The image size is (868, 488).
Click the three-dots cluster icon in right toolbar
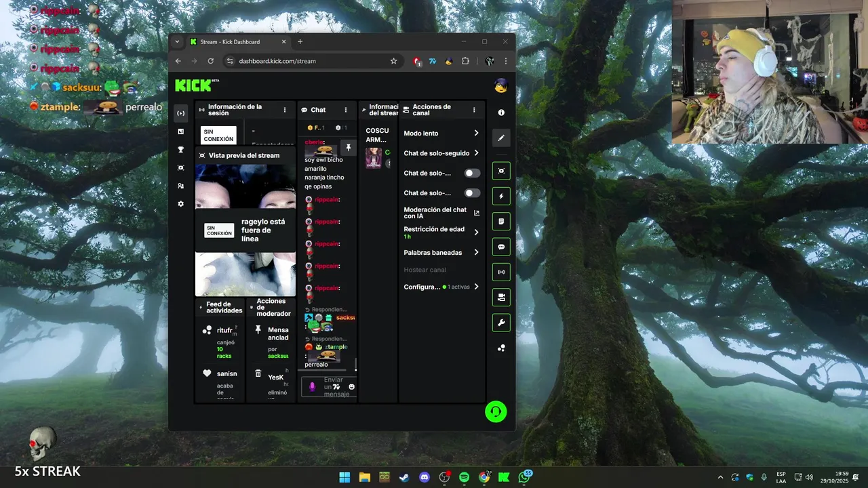point(501,348)
